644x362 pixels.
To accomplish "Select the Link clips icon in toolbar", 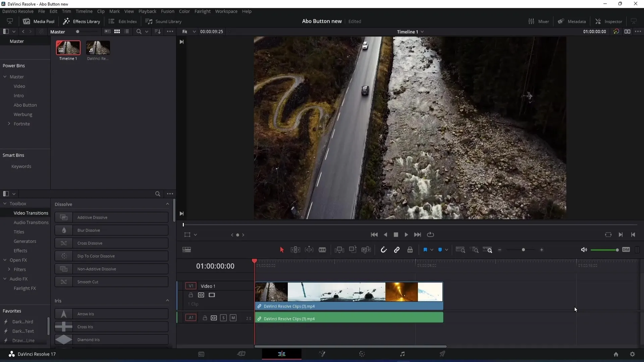I will (x=397, y=250).
